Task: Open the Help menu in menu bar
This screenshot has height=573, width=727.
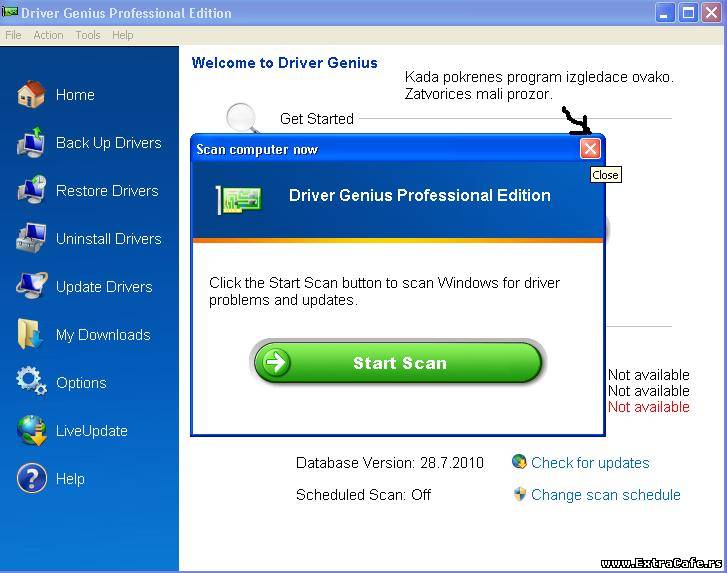Action: [123, 35]
